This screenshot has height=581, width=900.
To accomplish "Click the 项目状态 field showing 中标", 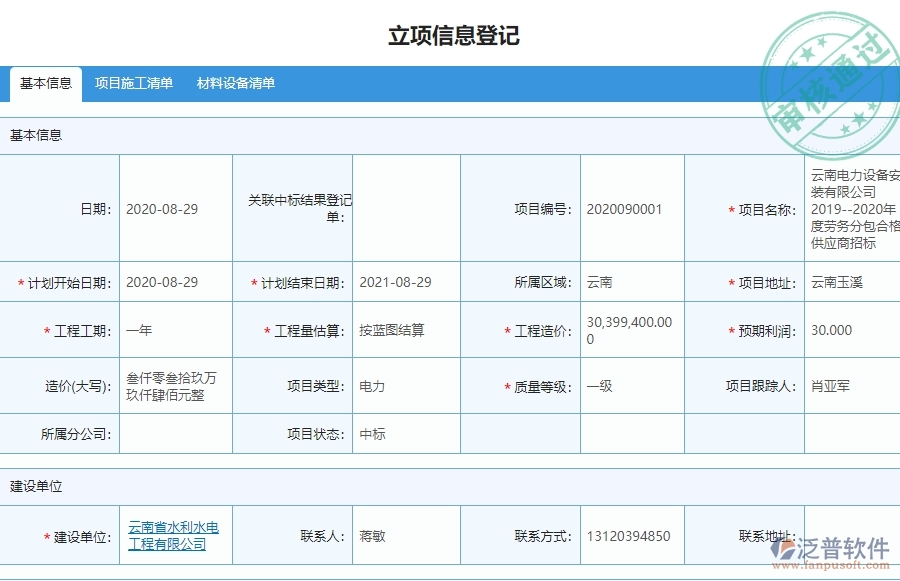I will tap(375, 434).
